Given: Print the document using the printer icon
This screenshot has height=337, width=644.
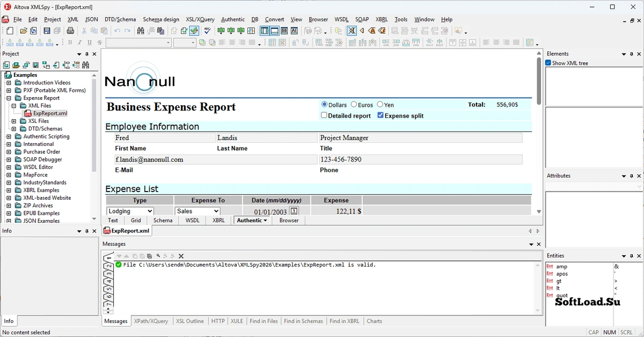Looking at the screenshot, I should point(70,31).
